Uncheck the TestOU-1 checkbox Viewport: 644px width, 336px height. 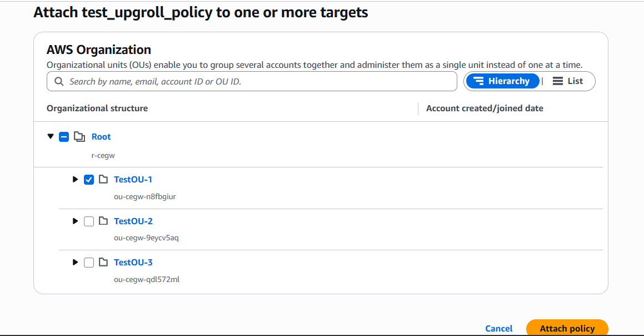click(x=89, y=180)
